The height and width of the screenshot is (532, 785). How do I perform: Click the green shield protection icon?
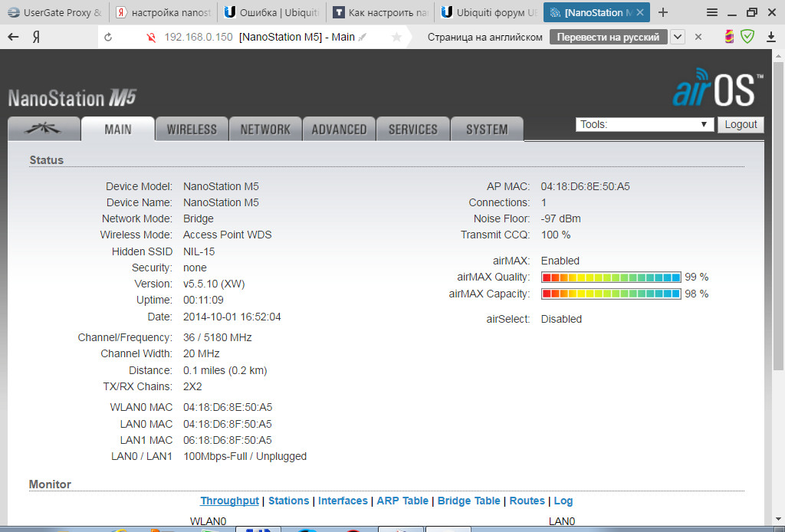[747, 37]
